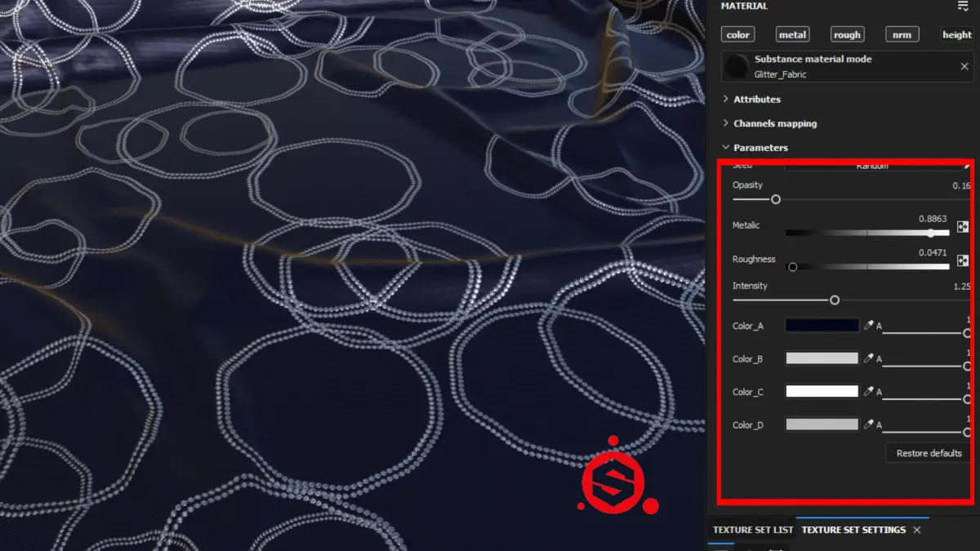Click the Random seed button
This screenshot has width=980, height=551.
click(872, 166)
